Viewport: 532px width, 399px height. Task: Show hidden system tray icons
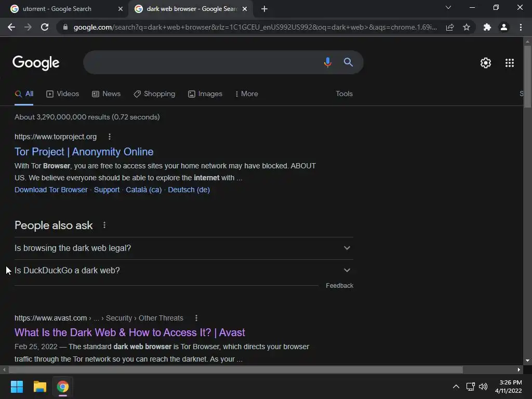(456, 387)
